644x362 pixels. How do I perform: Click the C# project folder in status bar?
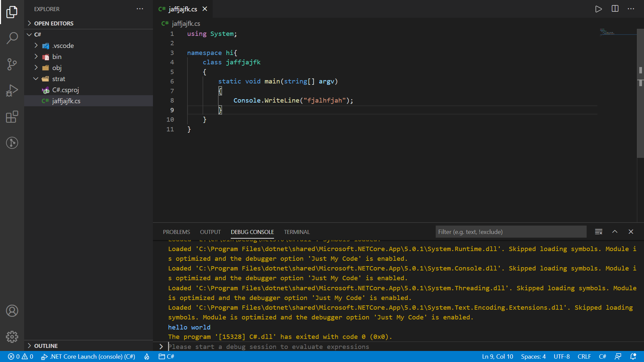pos(166,357)
